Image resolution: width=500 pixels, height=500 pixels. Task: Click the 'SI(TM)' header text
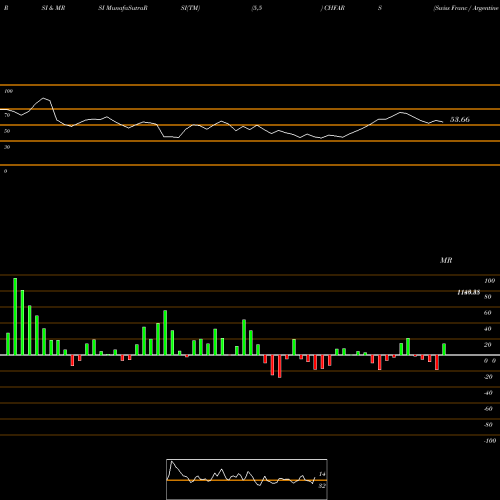coord(190,8)
